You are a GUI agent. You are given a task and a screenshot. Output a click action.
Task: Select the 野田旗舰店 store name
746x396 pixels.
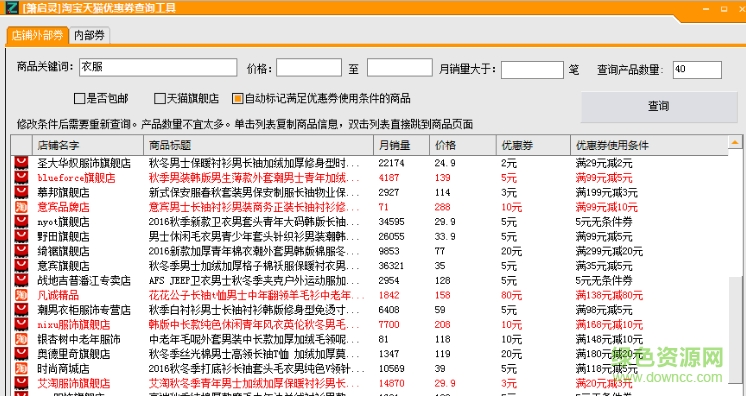point(63,237)
